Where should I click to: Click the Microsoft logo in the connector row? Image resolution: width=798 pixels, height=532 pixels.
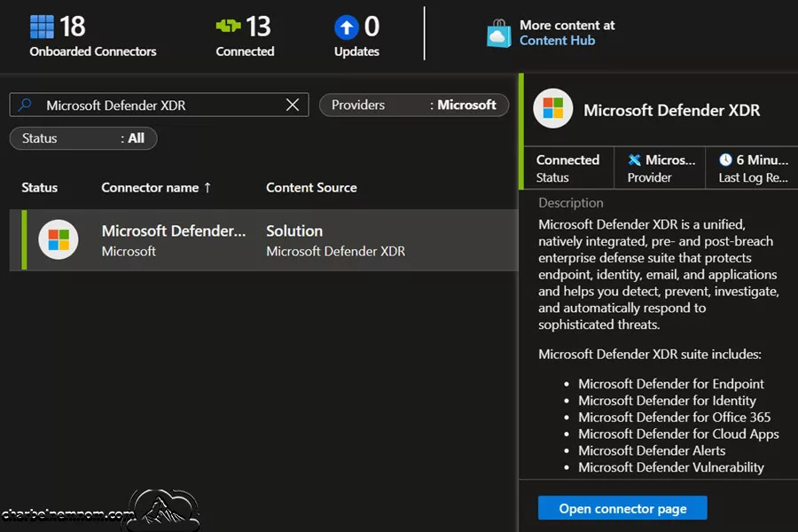[x=59, y=239]
